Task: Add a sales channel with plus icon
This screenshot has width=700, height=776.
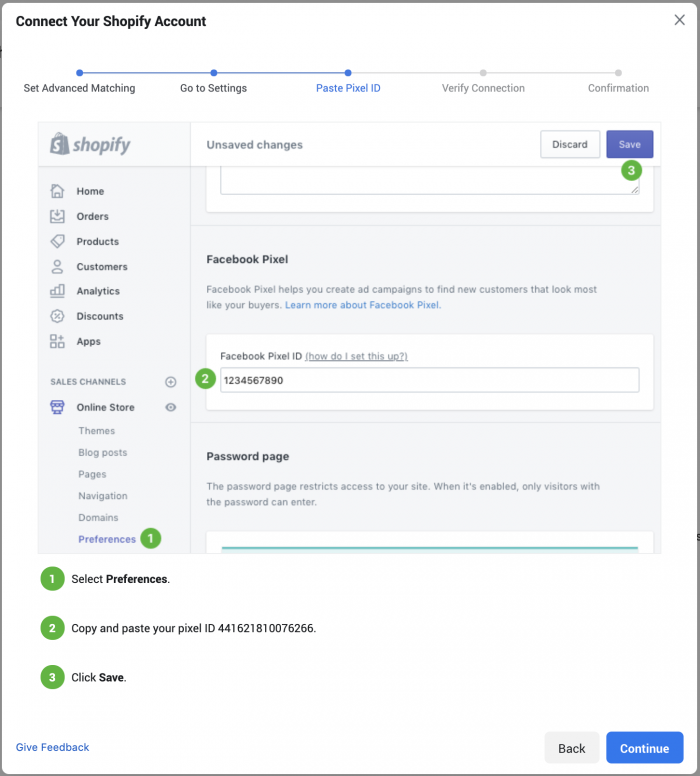Action: [x=170, y=382]
